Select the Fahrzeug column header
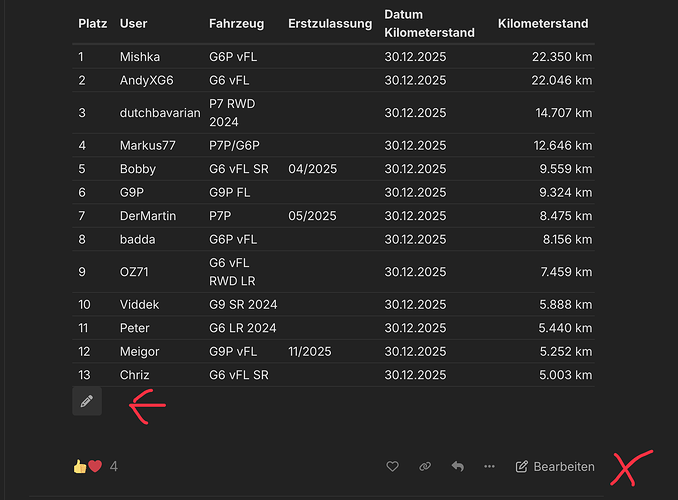 [x=237, y=23]
